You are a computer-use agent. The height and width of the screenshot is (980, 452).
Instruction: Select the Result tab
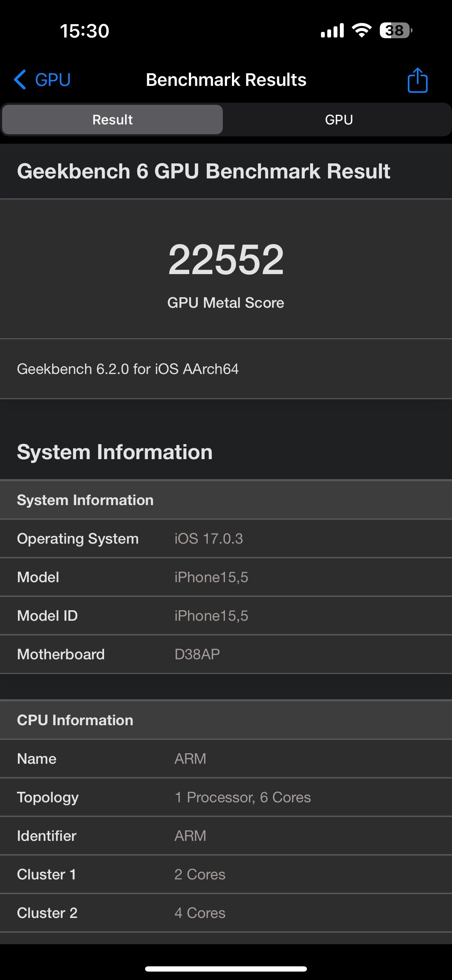coord(112,120)
